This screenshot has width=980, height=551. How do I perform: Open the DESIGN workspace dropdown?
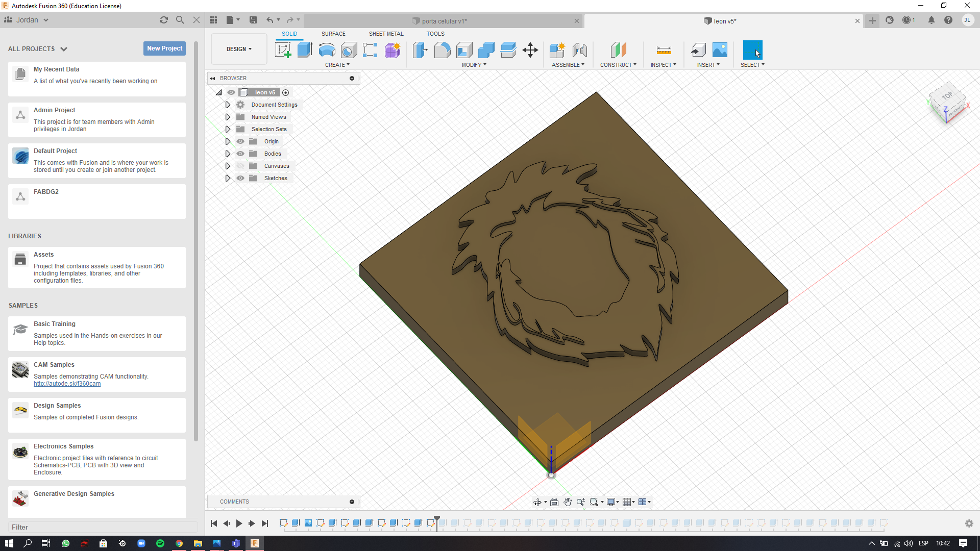[239, 49]
